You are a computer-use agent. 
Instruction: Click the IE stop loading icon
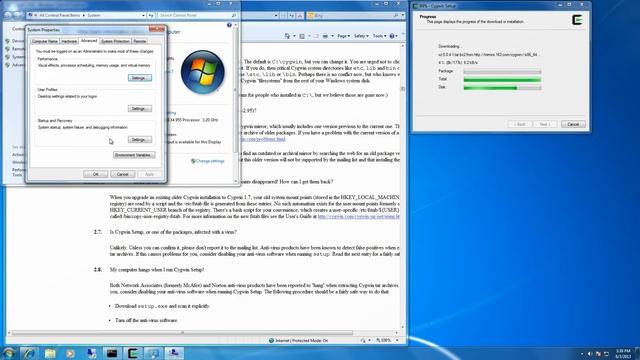[x=300, y=15]
